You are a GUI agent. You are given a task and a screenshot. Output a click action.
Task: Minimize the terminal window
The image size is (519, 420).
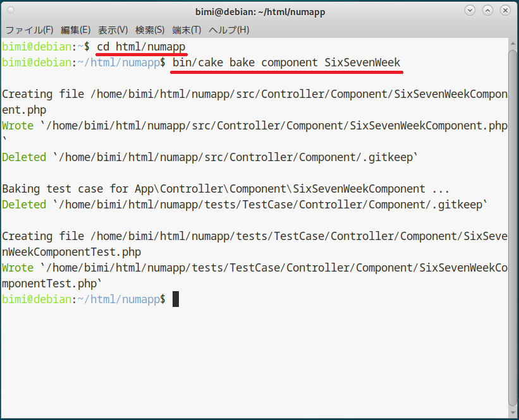click(x=470, y=11)
